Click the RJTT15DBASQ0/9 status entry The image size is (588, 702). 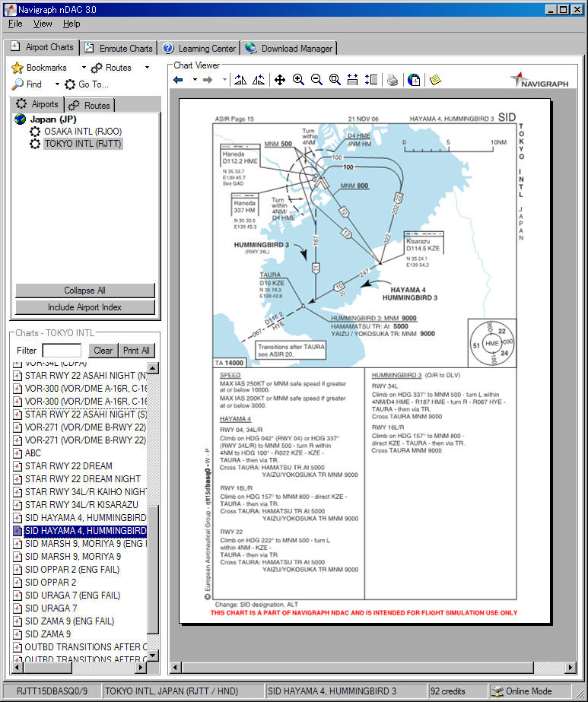point(52,691)
